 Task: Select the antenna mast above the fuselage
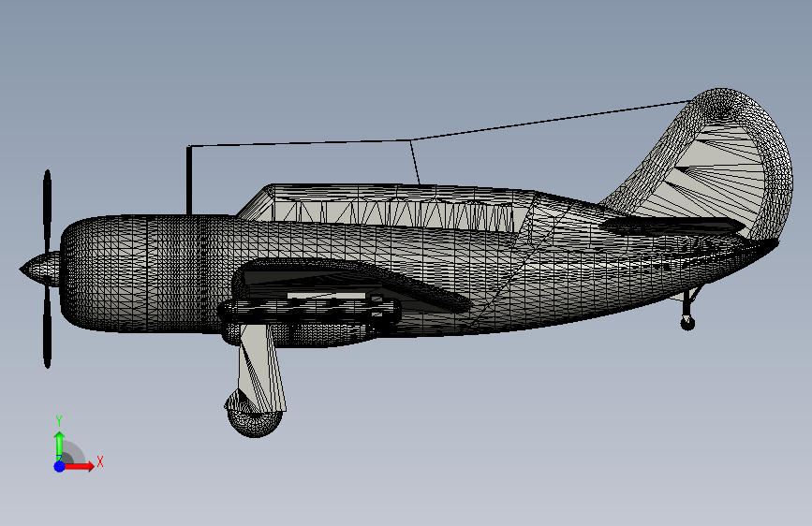click(x=189, y=181)
